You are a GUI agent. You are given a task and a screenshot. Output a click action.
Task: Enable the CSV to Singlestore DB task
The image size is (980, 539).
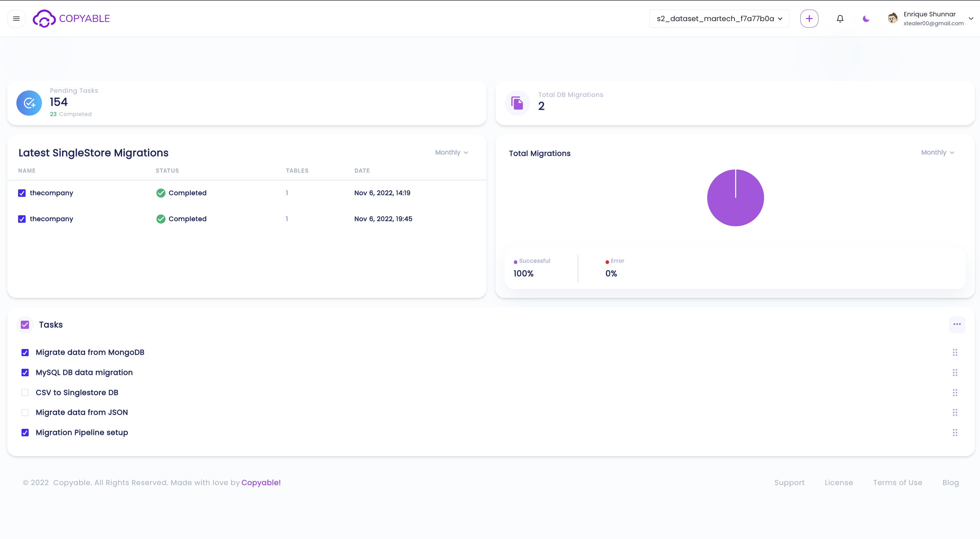[x=25, y=392]
